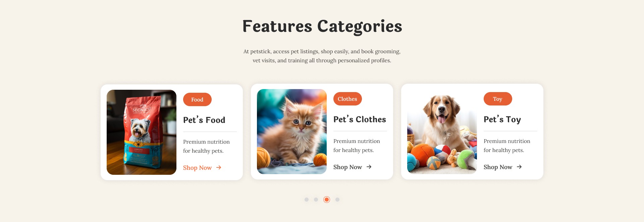
Task: Click the Features Categories heading
Action: (x=322, y=26)
